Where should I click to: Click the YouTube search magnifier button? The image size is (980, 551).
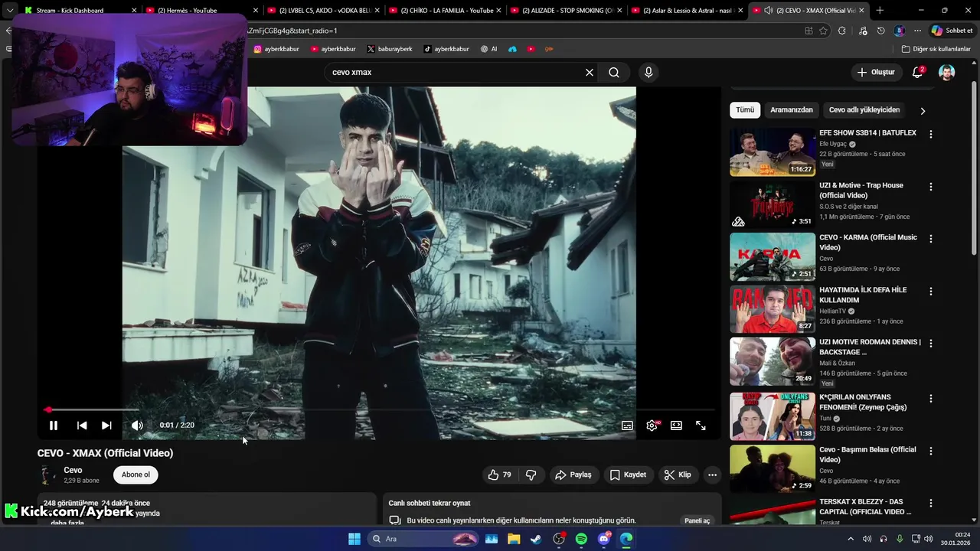pos(614,72)
